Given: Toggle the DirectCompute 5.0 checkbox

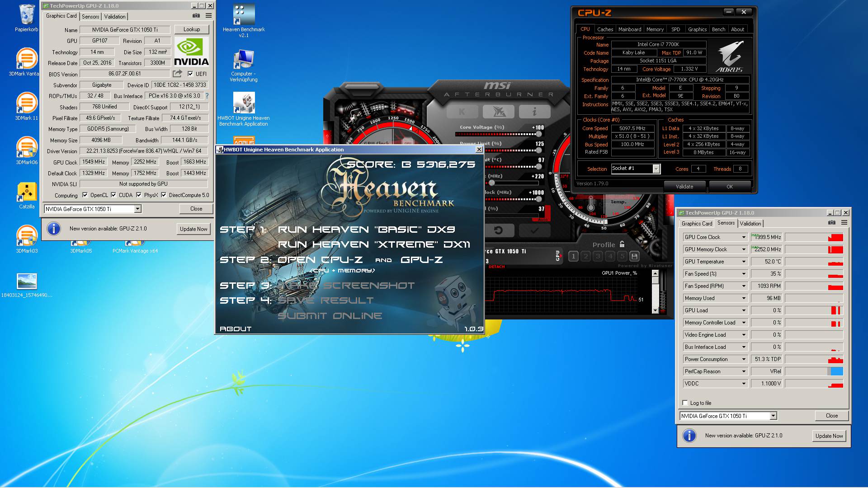Looking at the screenshot, I should click(x=164, y=195).
